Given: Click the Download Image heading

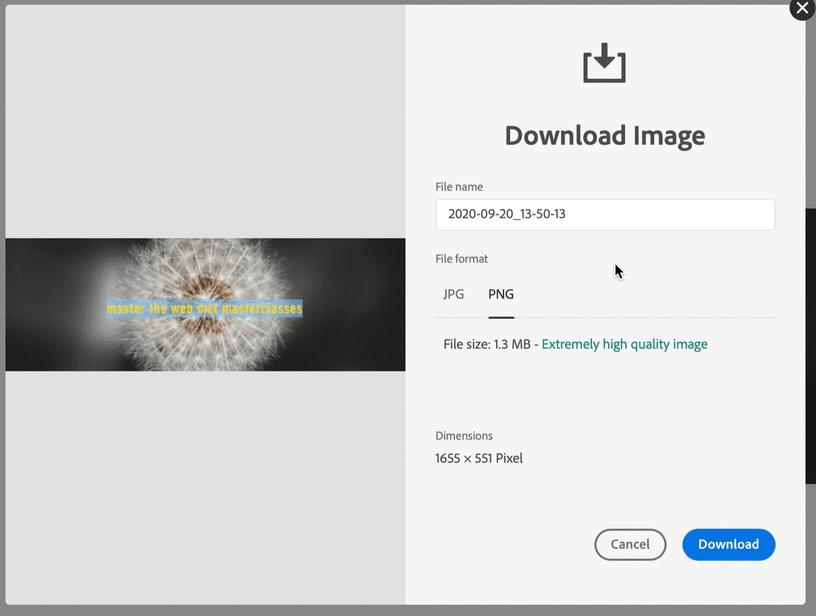Looking at the screenshot, I should [x=604, y=135].
